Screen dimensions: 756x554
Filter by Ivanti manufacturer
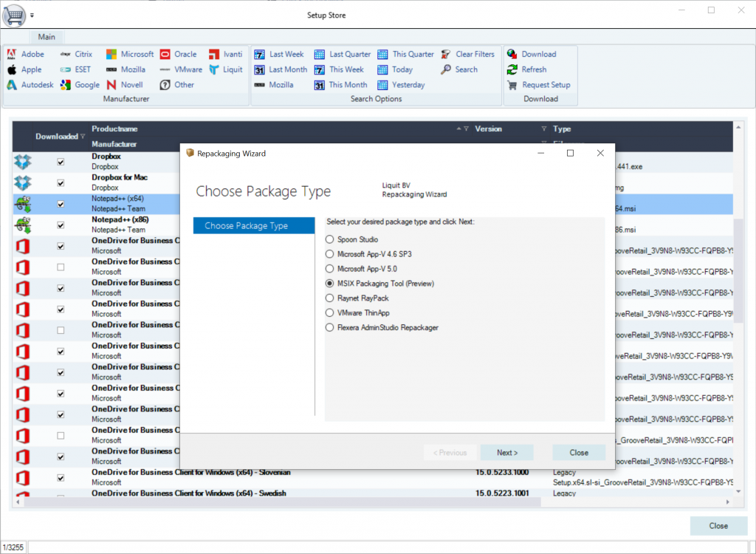226,54
